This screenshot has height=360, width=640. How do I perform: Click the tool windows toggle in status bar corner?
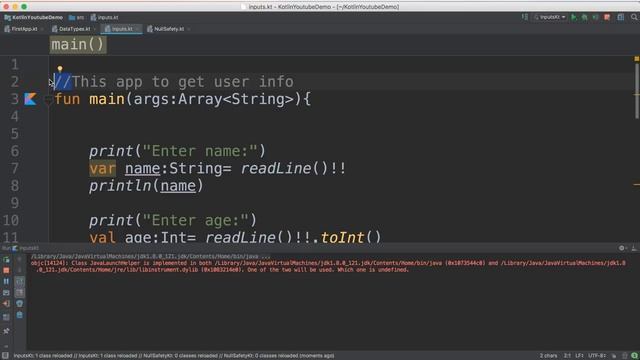click(x=5, y=356)
